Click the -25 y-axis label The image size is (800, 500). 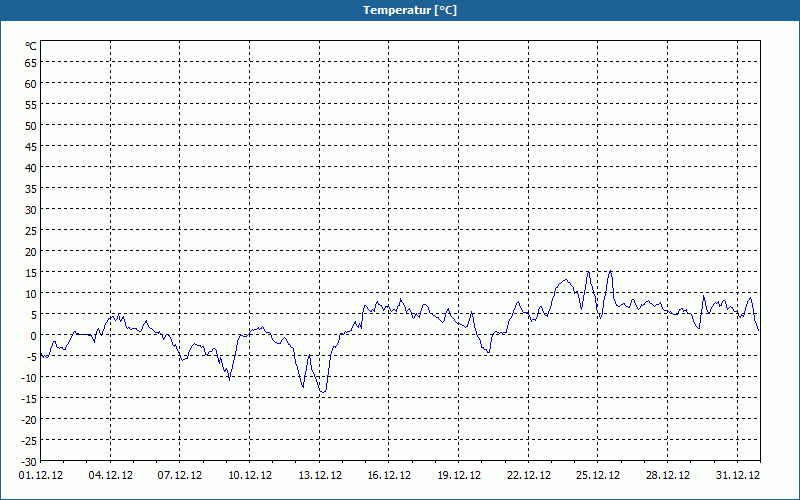29,441
